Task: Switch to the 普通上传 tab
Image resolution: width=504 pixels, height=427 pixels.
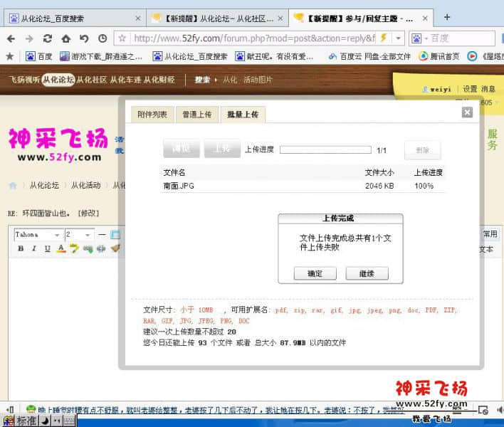Action: point(196,115)
